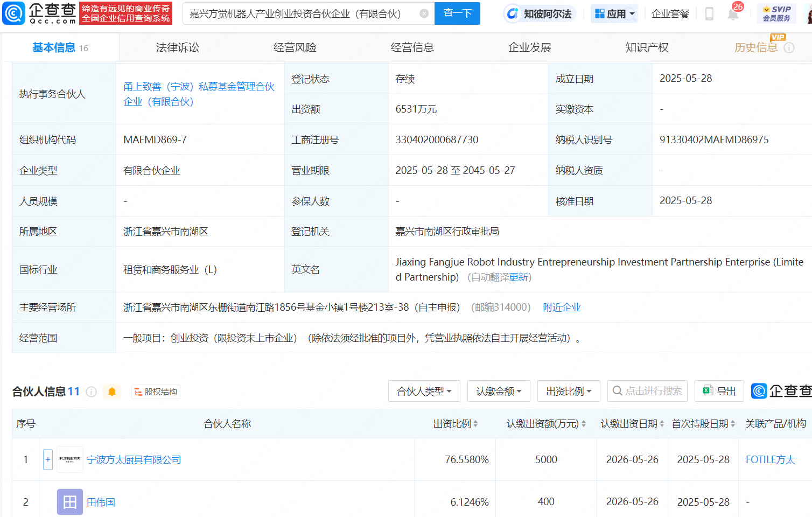Click 更新 auto-translation link

(x=519, y=277)
